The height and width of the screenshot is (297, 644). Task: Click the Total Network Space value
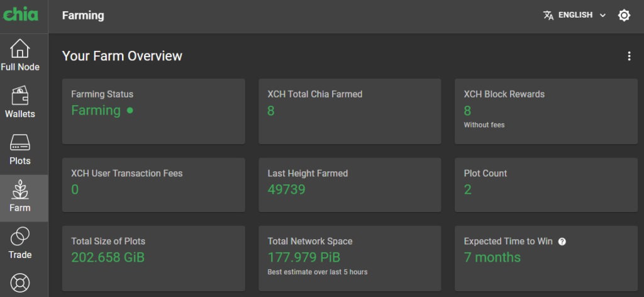point(304,257)
